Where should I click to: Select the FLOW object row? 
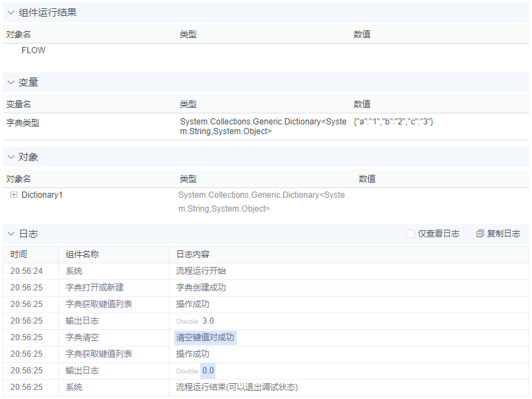click(x=33, y=50)
